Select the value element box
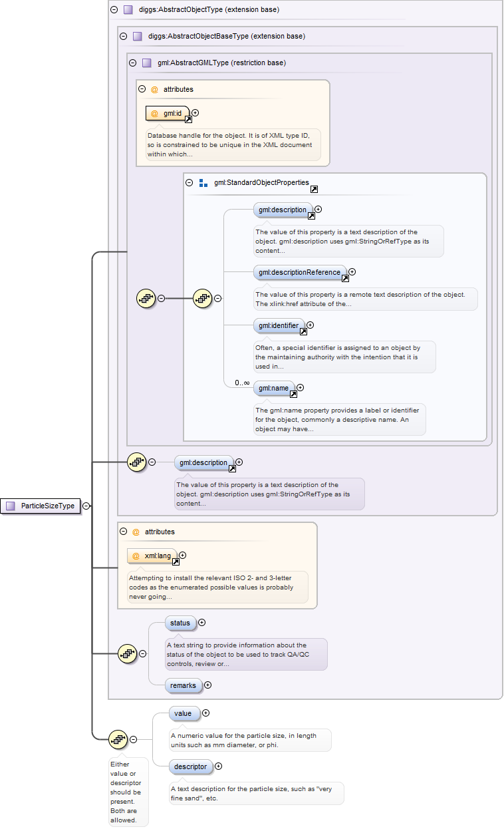This screenshot has width=504, height=829. 183,713
